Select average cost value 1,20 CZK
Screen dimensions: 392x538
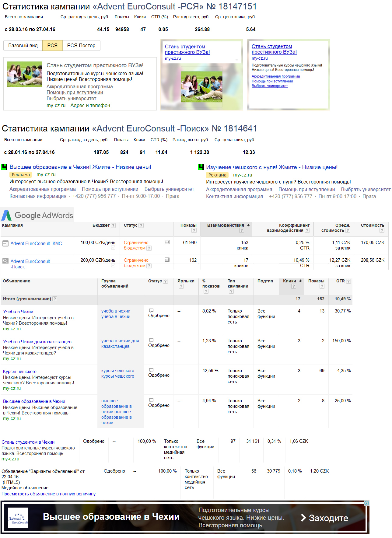(320, 471)
